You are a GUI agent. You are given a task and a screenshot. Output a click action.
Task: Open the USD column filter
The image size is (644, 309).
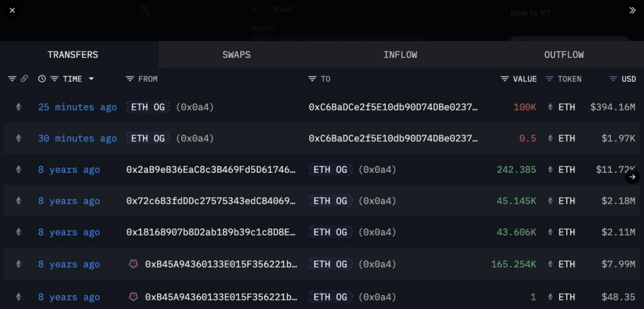[613, 79]
